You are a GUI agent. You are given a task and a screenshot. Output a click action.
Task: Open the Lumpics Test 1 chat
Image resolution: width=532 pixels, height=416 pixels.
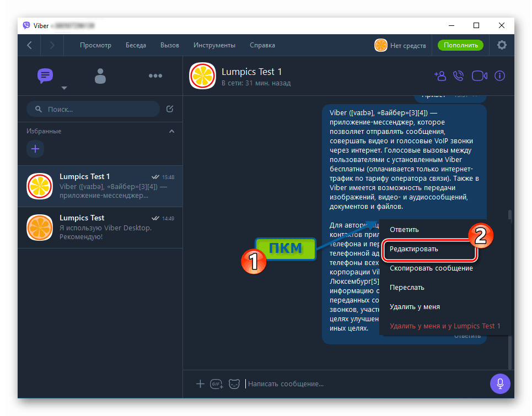click(x=100, y=186)
